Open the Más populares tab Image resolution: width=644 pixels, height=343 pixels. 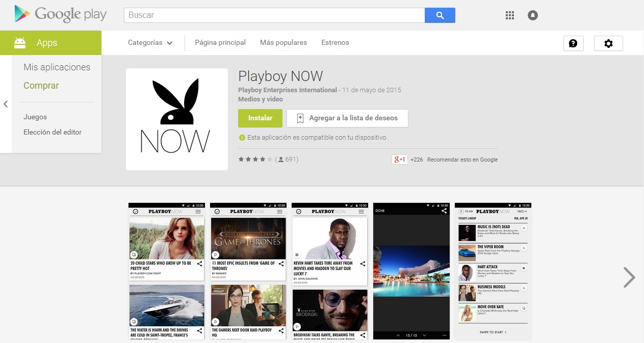pos(284,43)
